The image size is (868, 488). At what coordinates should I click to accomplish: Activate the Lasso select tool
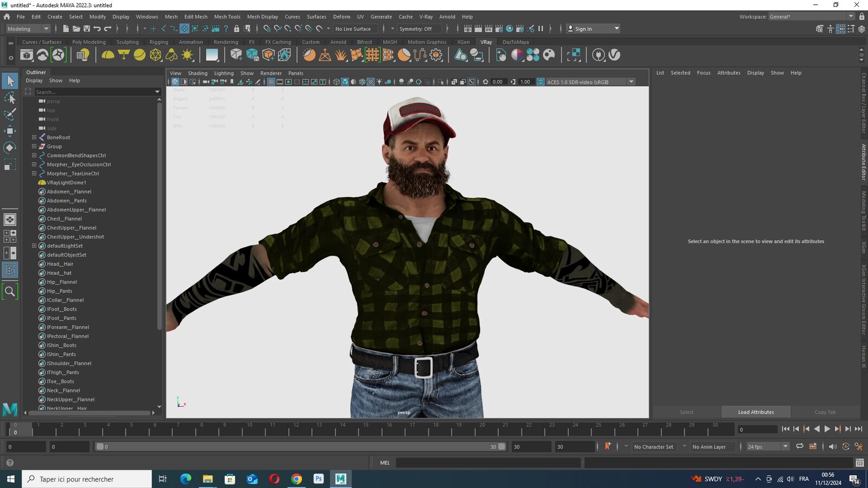[10, 98]
